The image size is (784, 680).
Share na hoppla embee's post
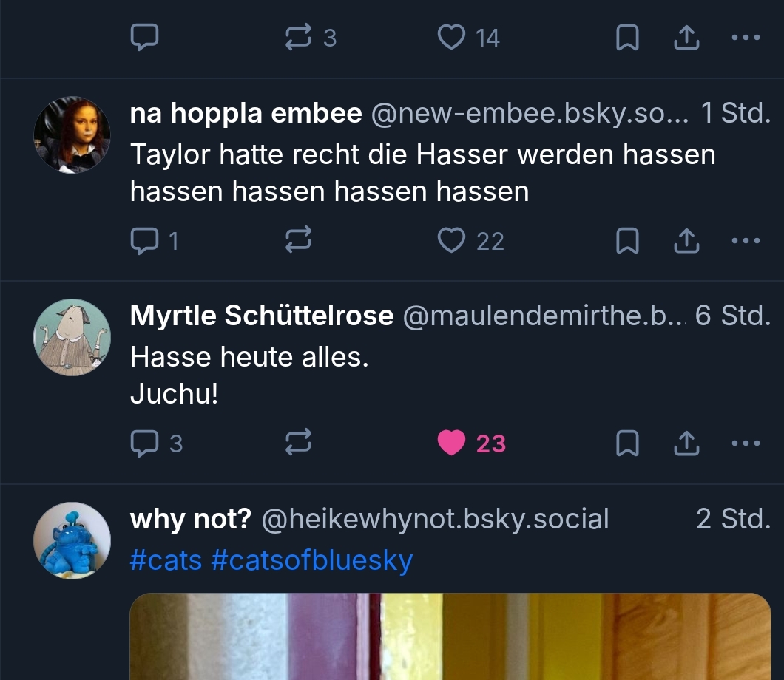(x=686, y=240)
